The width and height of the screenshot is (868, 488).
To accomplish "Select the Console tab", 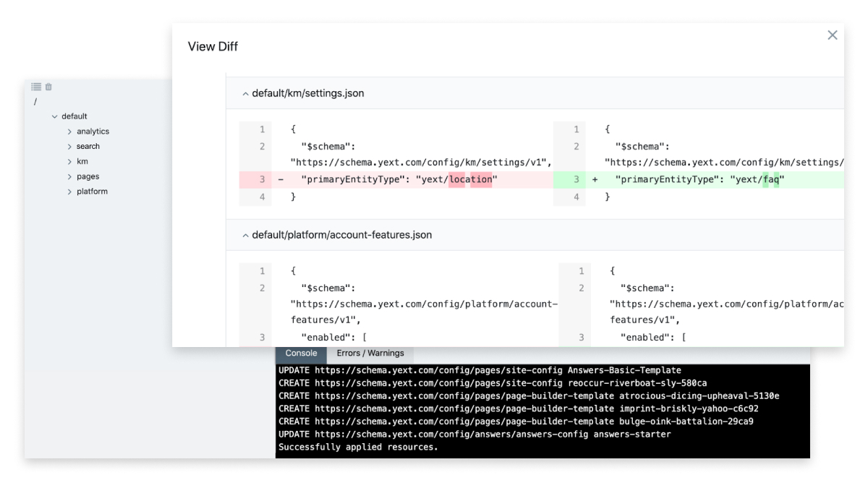I will click(300, 354).
